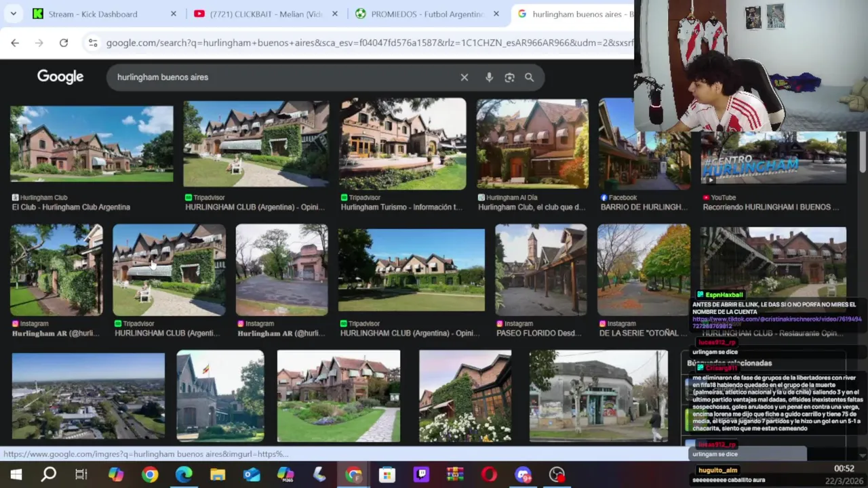868x488 pixels.
Task: Click 'PASEO FLORIDO Desd...' caption link
Action: click(x=540, y=333)
